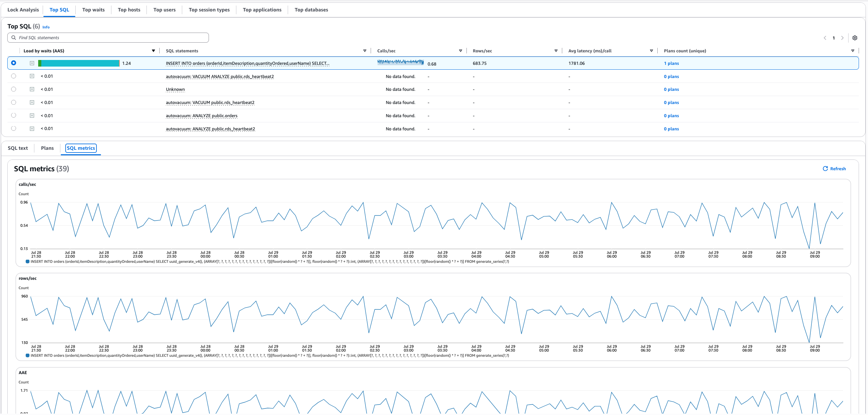Screen dimensions: 868x415
Task: Click the search magnifier in Find SQL statements
Action: tap(14, 37)
